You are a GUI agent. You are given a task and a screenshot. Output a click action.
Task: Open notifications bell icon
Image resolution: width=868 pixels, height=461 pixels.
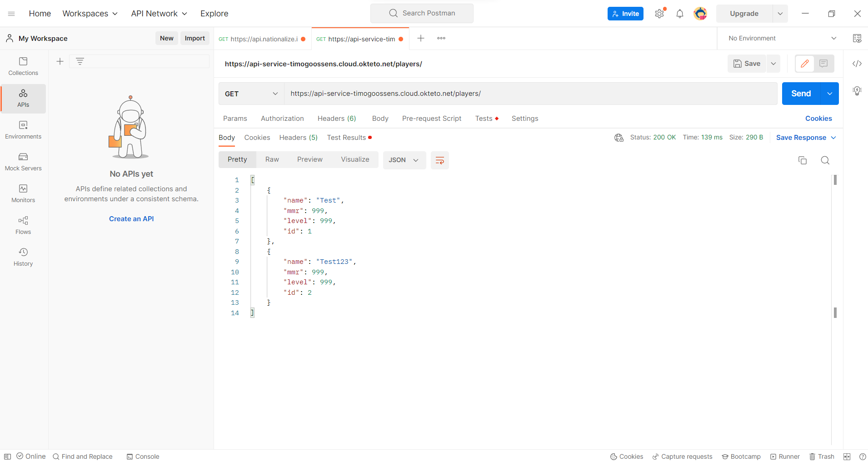(680, 14)
